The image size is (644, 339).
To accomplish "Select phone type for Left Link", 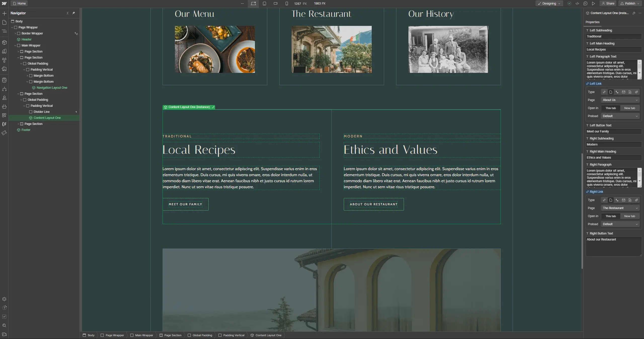I will coord(617,92).
